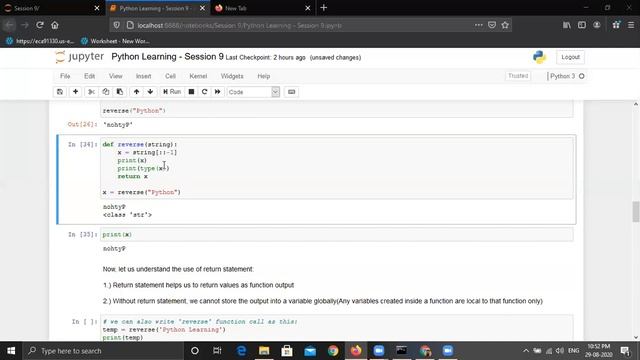Open the Firefox hamburger menu
The height and width of the screenshot is (360, 640).
pos(631,25)
